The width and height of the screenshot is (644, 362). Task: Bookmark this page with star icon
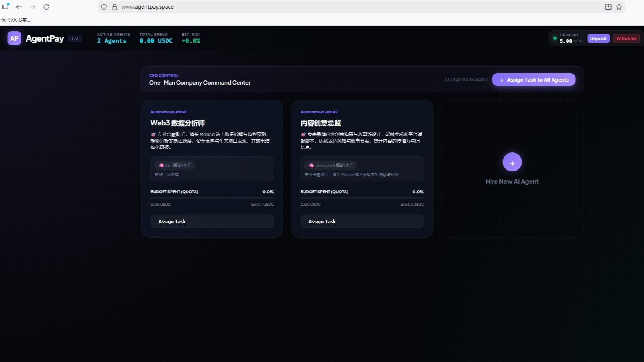pos(619,7)
